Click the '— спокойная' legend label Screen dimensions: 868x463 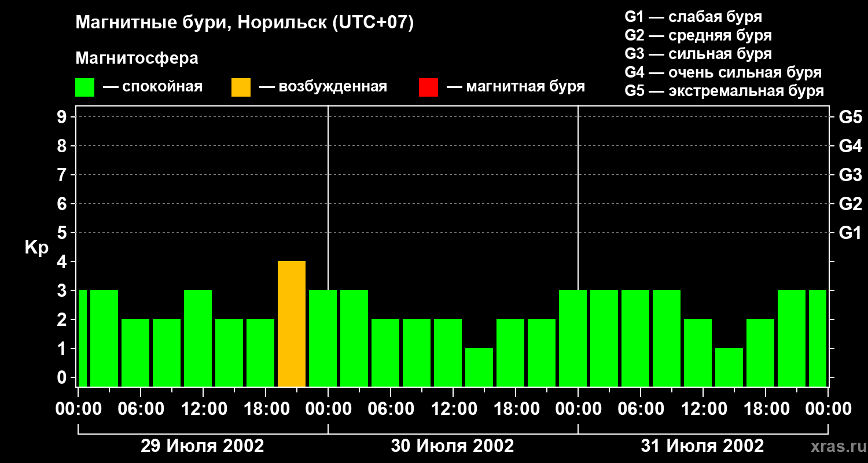coord(153,87)
